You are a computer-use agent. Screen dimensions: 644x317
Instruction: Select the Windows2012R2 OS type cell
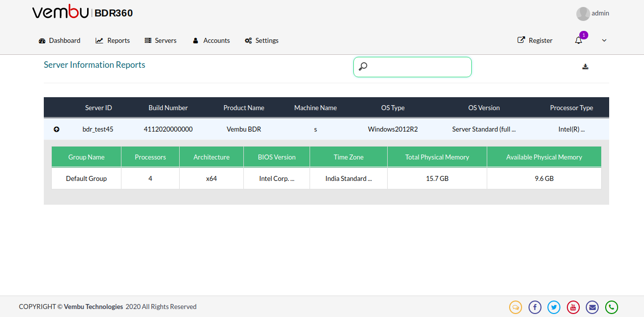pyautogui.click(x=393, y=129)
